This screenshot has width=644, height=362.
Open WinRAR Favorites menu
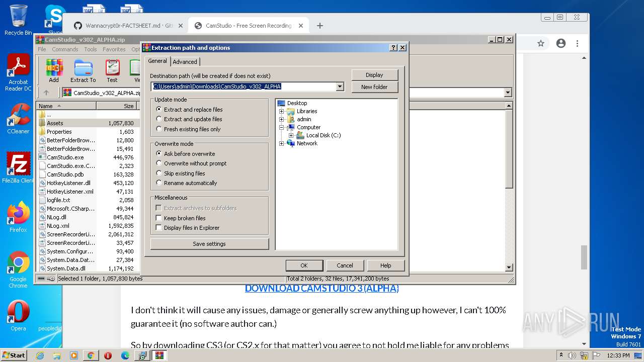coord(114,49)
